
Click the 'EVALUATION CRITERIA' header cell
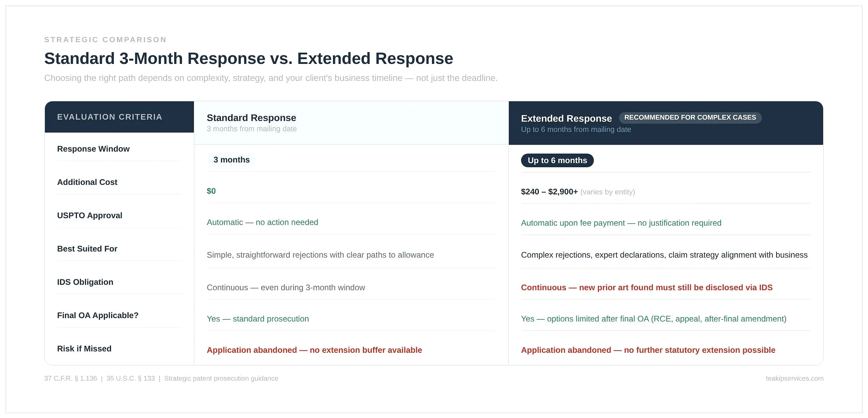119,117
